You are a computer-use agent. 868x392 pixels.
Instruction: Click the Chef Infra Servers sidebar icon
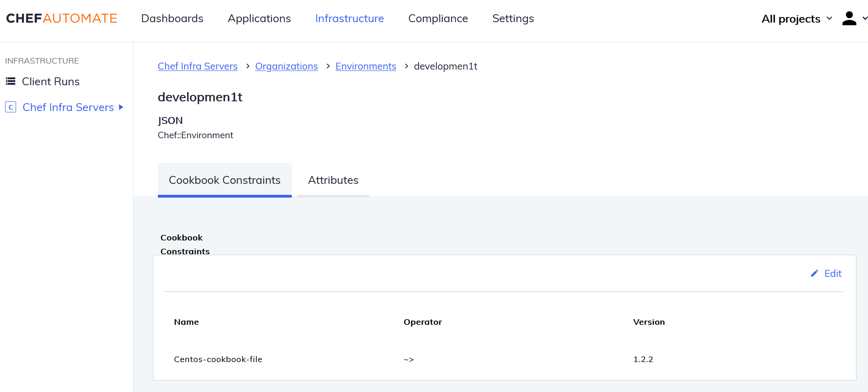click(11, 107)
